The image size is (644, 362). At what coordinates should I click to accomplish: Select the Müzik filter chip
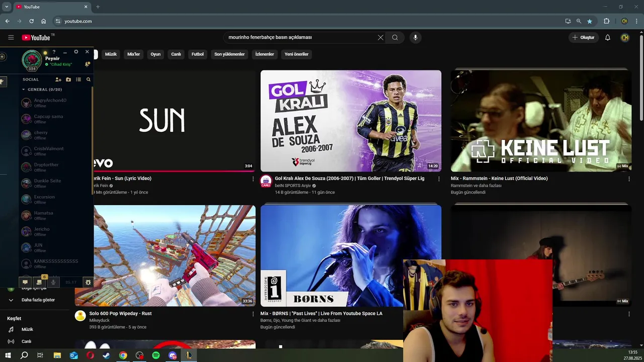tap(111, 54)
